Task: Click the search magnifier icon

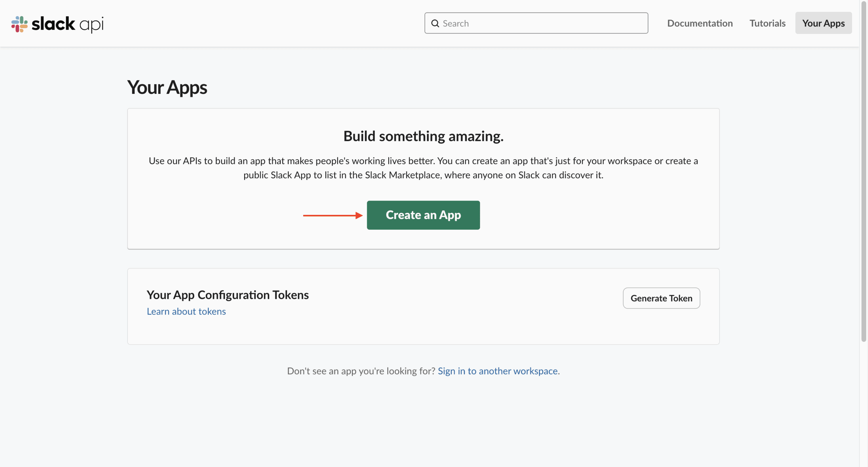Action: click(435, 23)
